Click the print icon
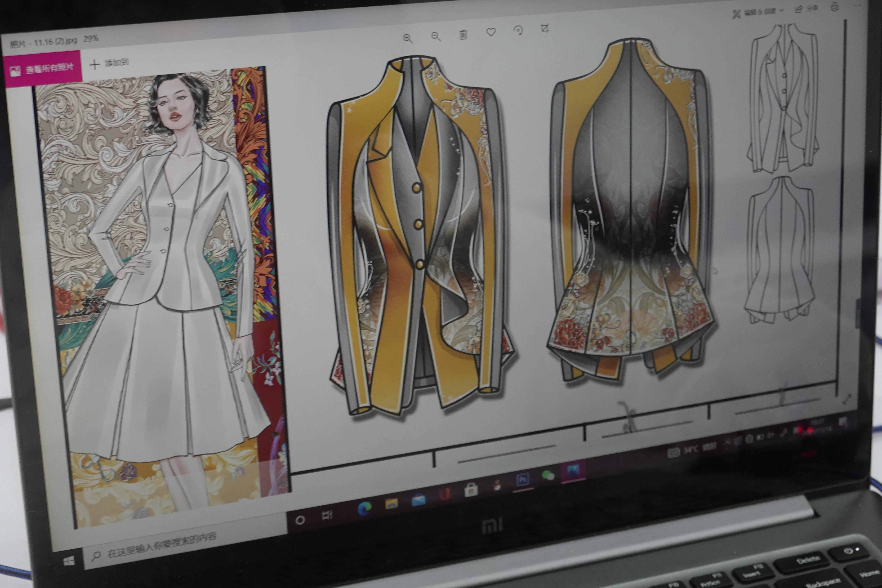882x588 pixels. pos(834,7)
